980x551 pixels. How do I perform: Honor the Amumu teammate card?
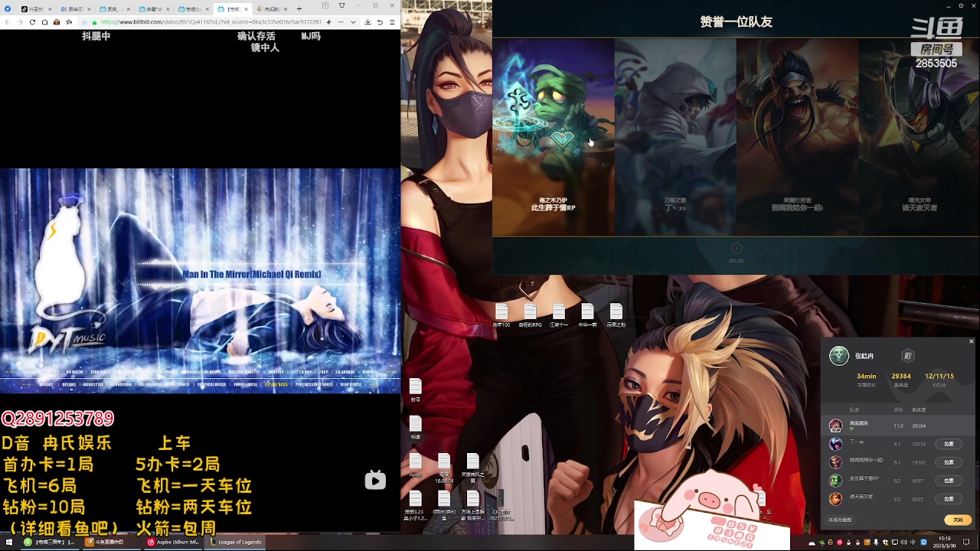coord(553,138)
